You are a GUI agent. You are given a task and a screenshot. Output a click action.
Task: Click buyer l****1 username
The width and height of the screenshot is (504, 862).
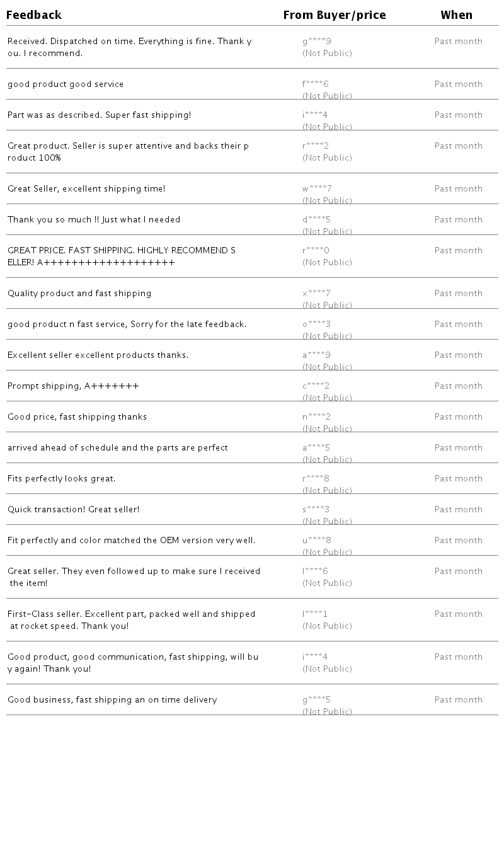[x=315, y=614]
